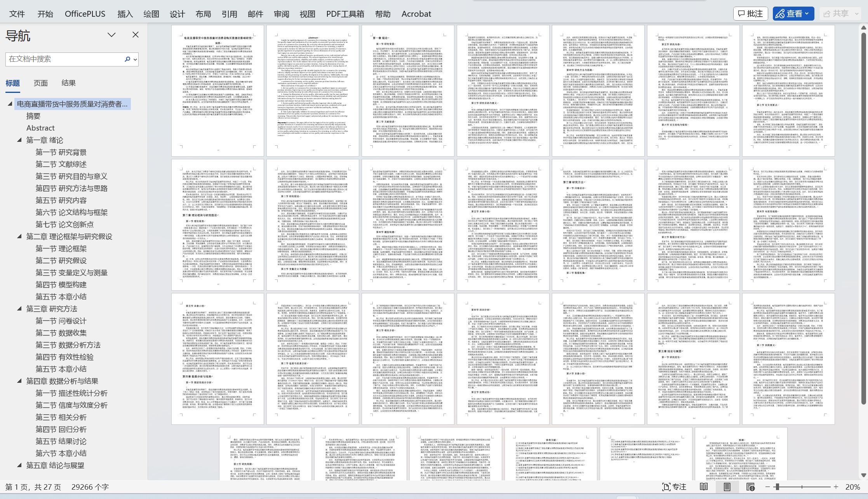
Task: Click in the 在文档中搜索 search field
Action: [62, 59]
